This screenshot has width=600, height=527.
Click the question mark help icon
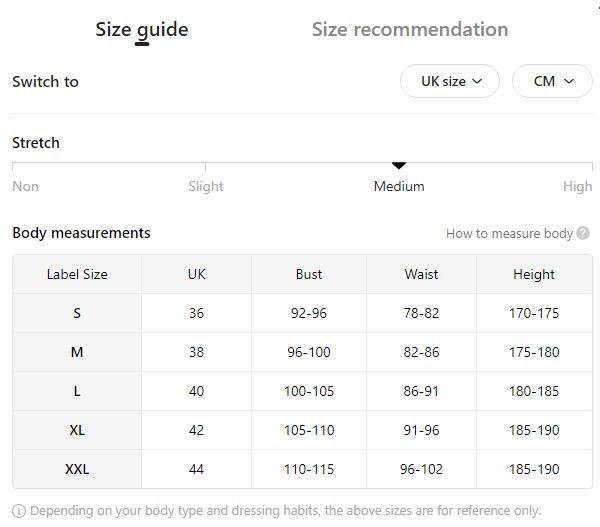coord(583,234)
